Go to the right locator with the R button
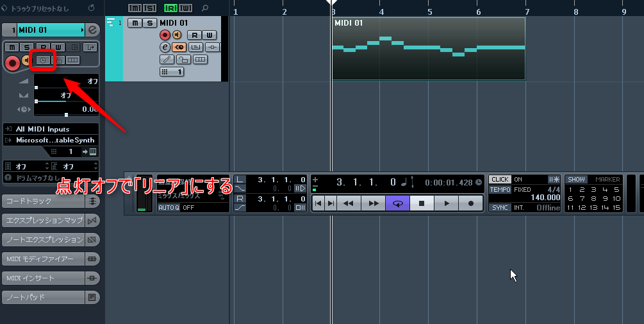 pyautogui.click(x=240, y=199)
